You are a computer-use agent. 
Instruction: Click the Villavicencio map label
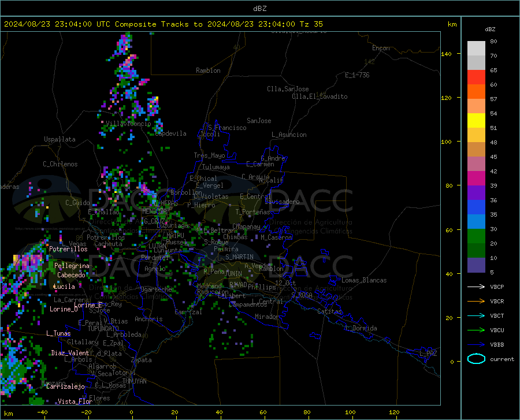128,124
